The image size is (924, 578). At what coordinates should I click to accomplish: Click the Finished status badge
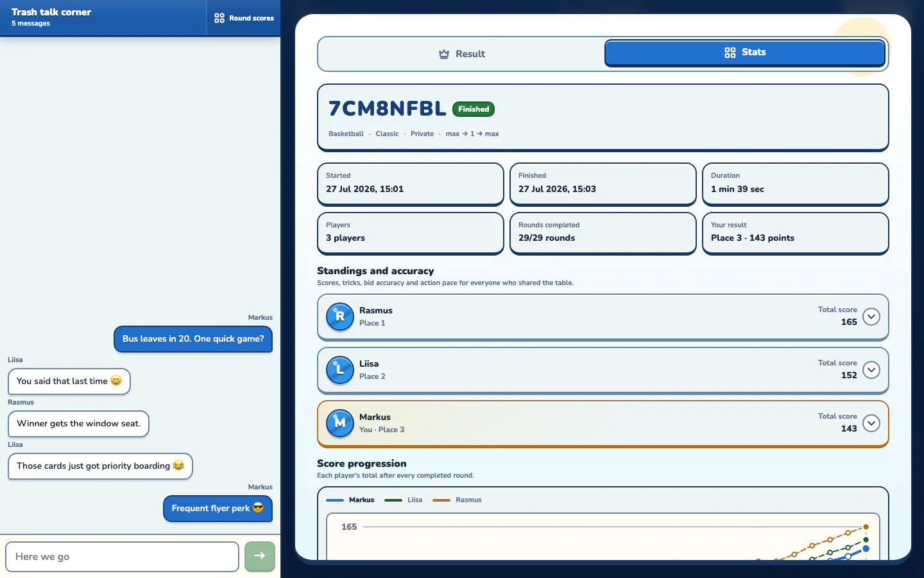[x=474, y=109]
